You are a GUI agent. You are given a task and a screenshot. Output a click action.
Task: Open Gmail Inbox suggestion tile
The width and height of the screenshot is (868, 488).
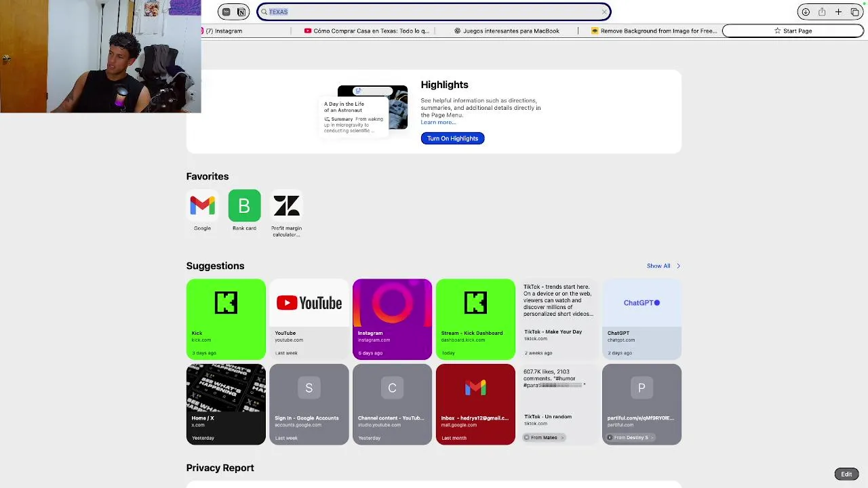[475, 404]
